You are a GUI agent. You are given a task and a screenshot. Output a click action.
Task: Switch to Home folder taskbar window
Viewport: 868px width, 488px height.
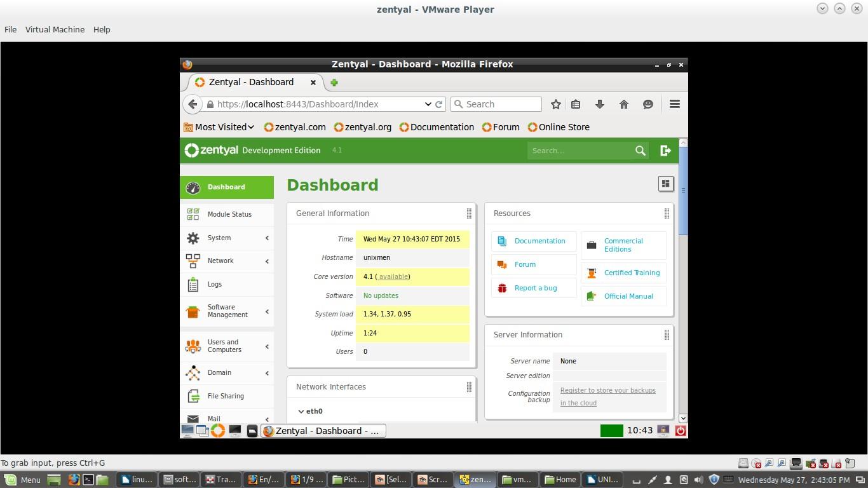click(x=561, y=480)
